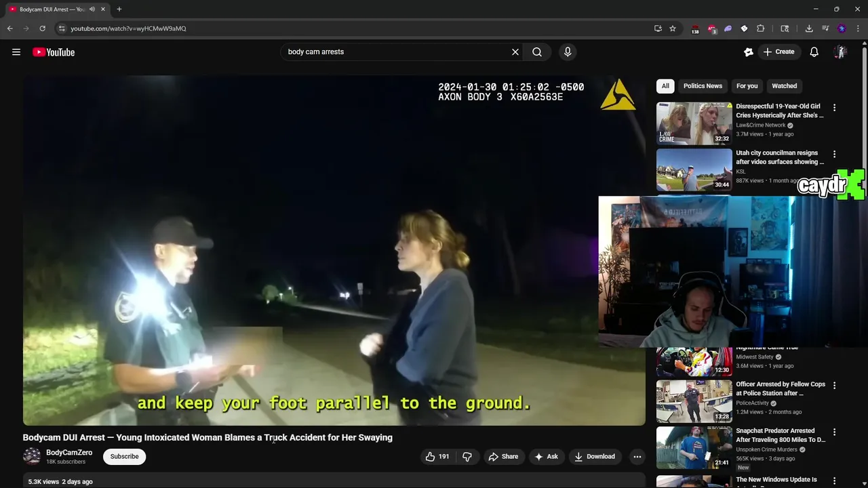
Task: Clear the search box with the X icon
Action: click(x=515, y=52)
